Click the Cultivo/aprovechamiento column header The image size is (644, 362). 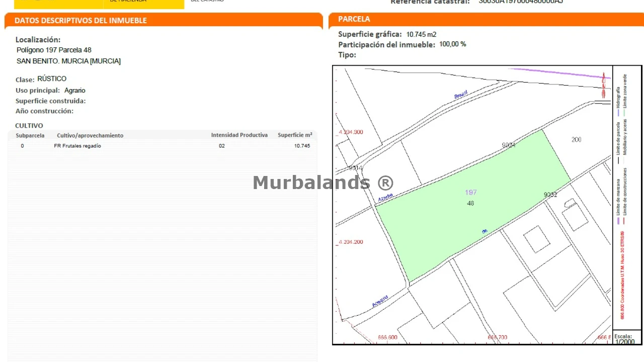90,135
